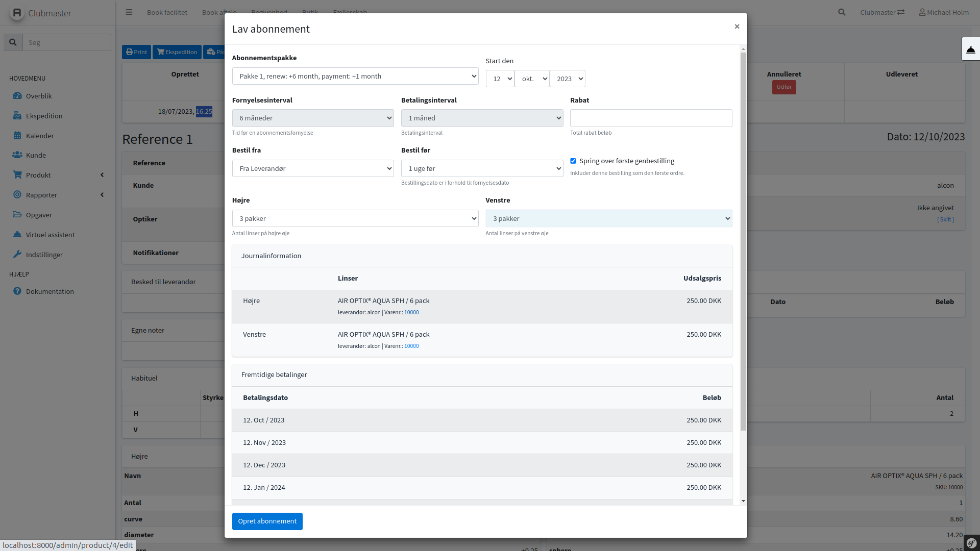
Task: Click the sidebar search icon button
Action: coord(13,42)
